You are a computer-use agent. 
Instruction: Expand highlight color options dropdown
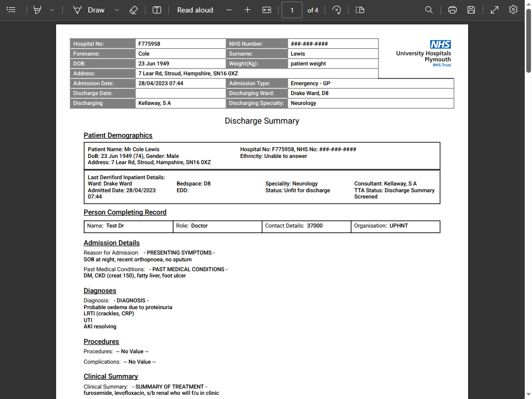52,10
